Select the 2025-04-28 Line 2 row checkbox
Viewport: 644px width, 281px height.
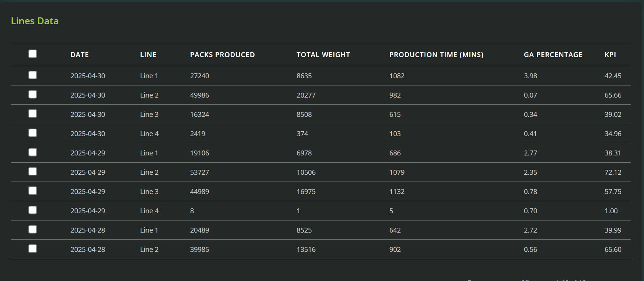33,249
